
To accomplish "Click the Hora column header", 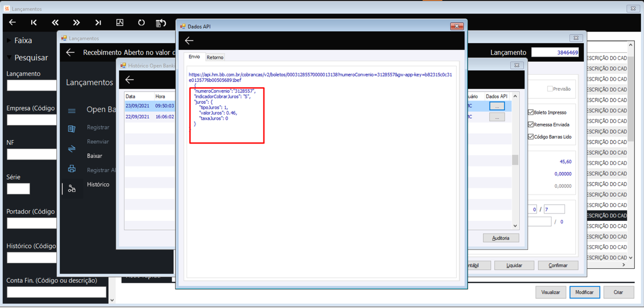I will pyautogui.click(x=165, y=96).
